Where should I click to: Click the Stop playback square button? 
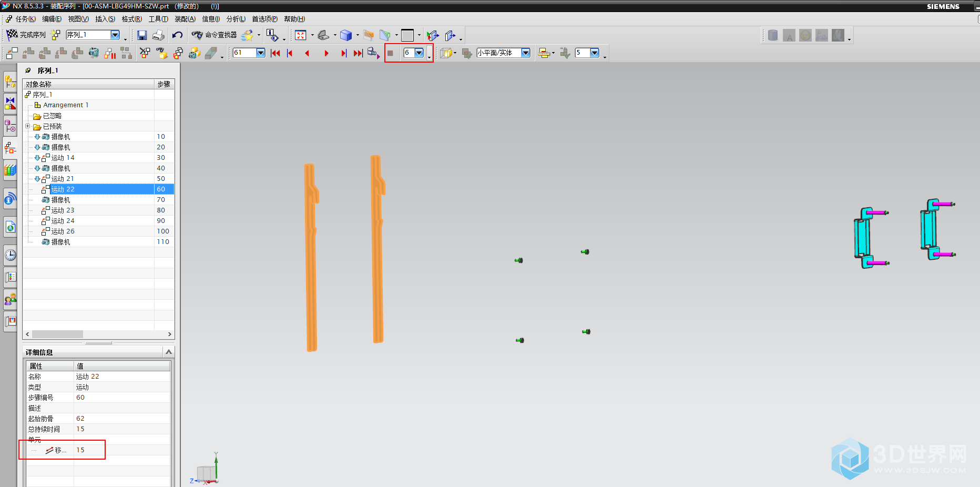pos(390,53)
